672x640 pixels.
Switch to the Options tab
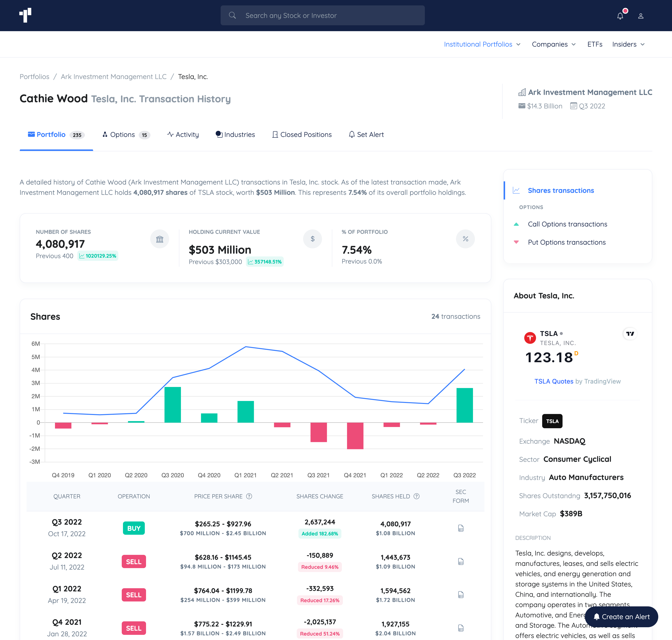[x=126, y=135]
